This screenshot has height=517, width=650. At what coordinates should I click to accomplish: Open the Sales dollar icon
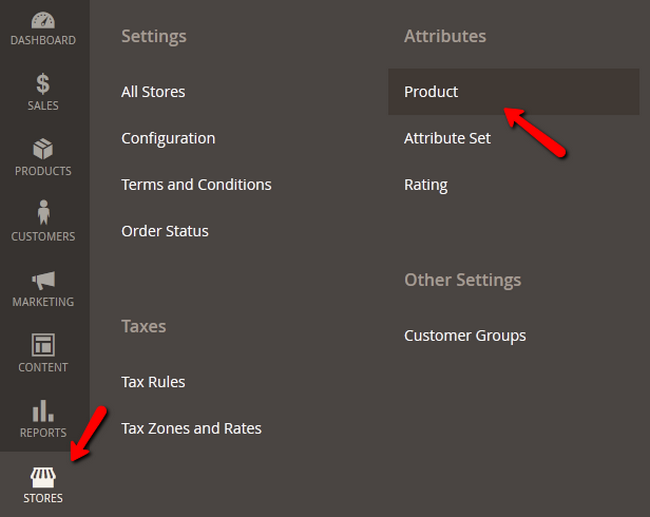coord(43,84)
